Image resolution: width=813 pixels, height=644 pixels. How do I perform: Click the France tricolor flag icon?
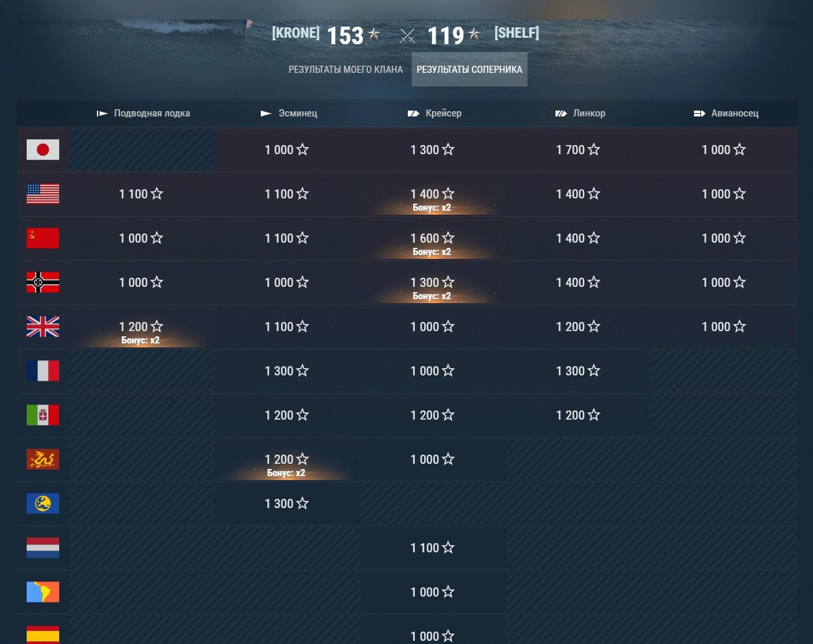click(x=43, y=371)
